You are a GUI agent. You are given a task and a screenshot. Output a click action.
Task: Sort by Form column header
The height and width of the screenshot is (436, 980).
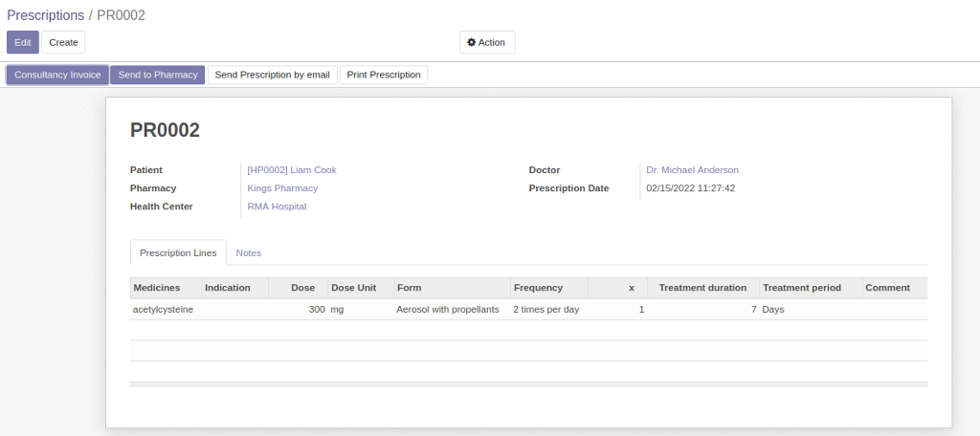pyautogui.click(x=409, y=288)
